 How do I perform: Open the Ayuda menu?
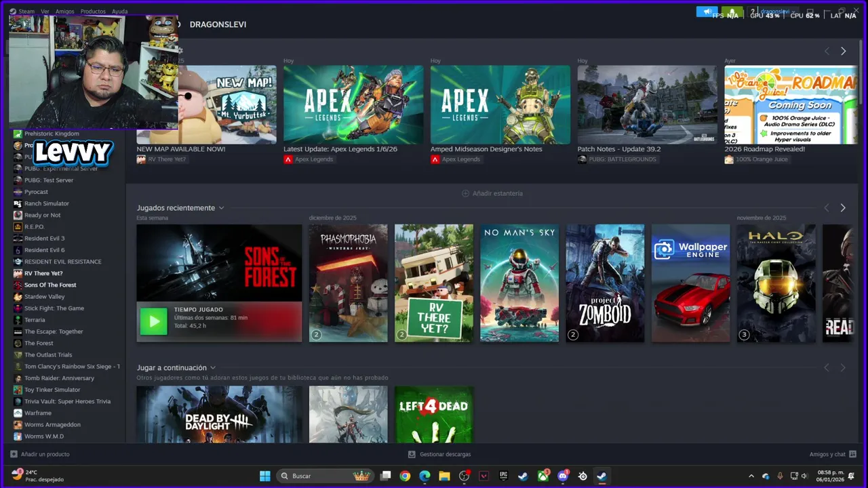[119, 12]
